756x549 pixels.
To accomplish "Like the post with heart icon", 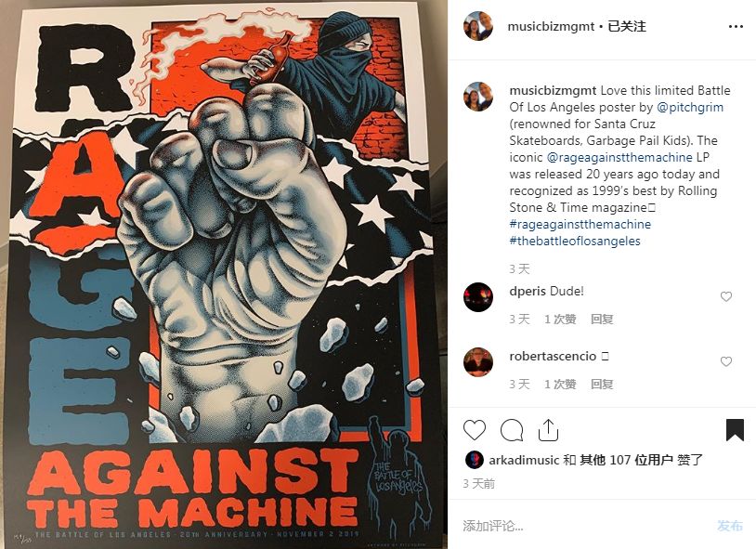I will click(475, 430).
